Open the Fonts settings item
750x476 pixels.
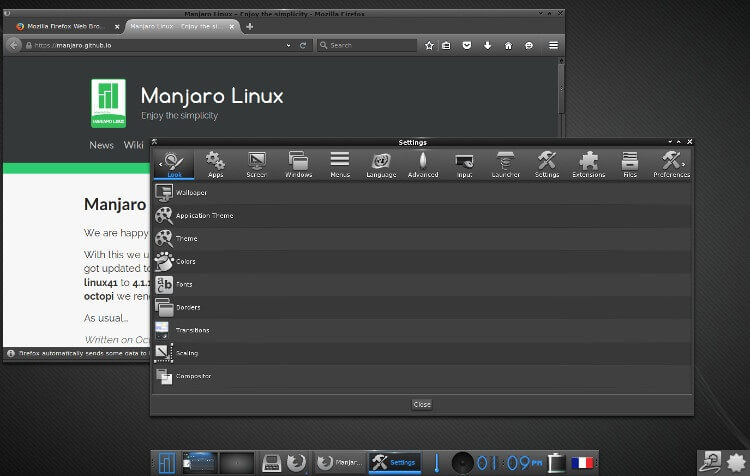click(422, 285)
